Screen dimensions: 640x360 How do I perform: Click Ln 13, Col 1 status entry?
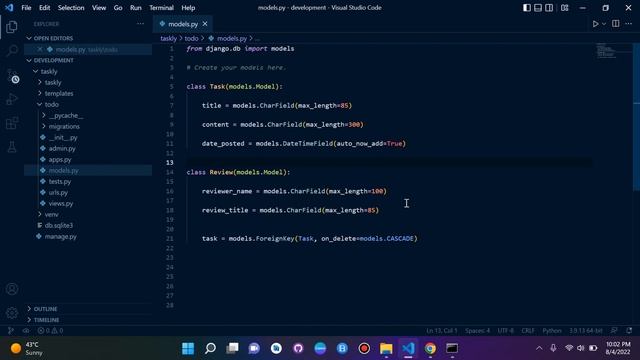[442, 331]
